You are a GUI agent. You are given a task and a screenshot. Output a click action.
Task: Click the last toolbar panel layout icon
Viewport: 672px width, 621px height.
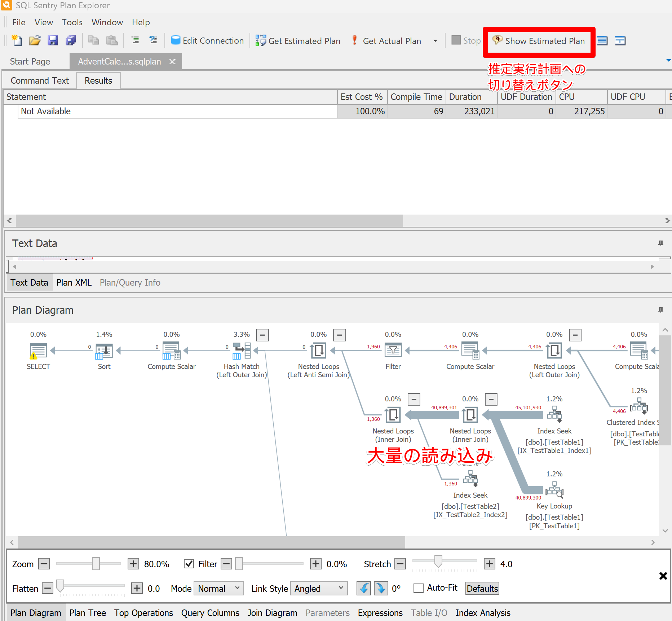(620, 41)
